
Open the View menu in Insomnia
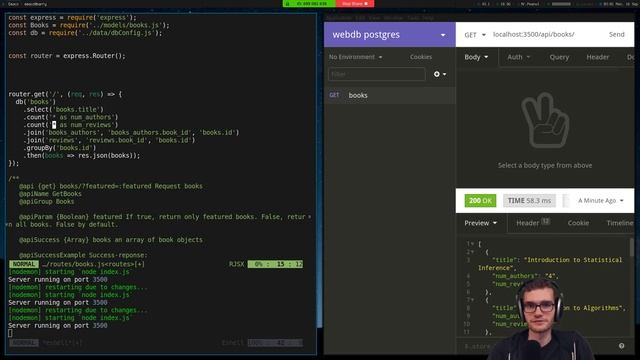tap(374, 18)
